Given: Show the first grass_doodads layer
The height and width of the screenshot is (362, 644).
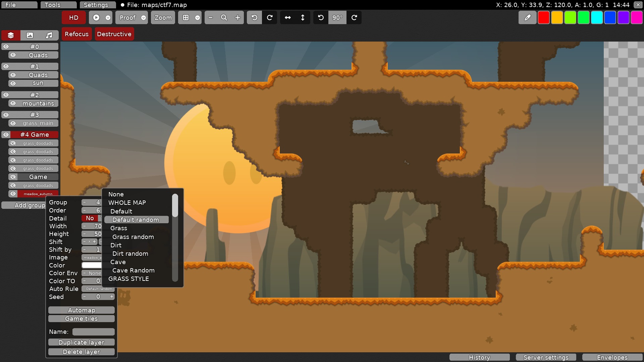Looking at the screenshot, I should point(13,143).
